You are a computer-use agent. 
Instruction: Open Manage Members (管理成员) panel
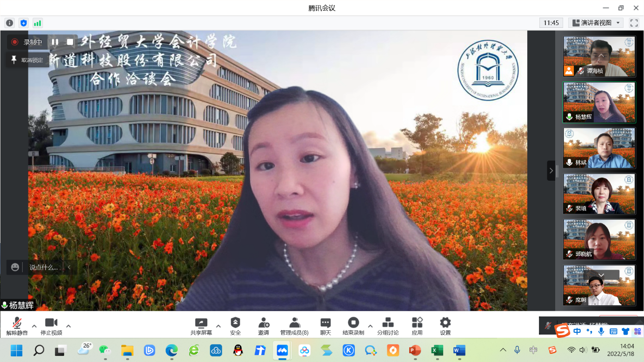pyautogui.click(x=294, y=323)
